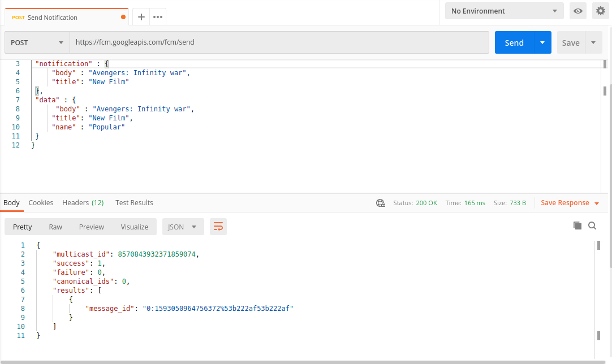This screenshot has width=612, height=364.
Task: Open Manage Environments gear icon
Action: (x=600, y=11)
